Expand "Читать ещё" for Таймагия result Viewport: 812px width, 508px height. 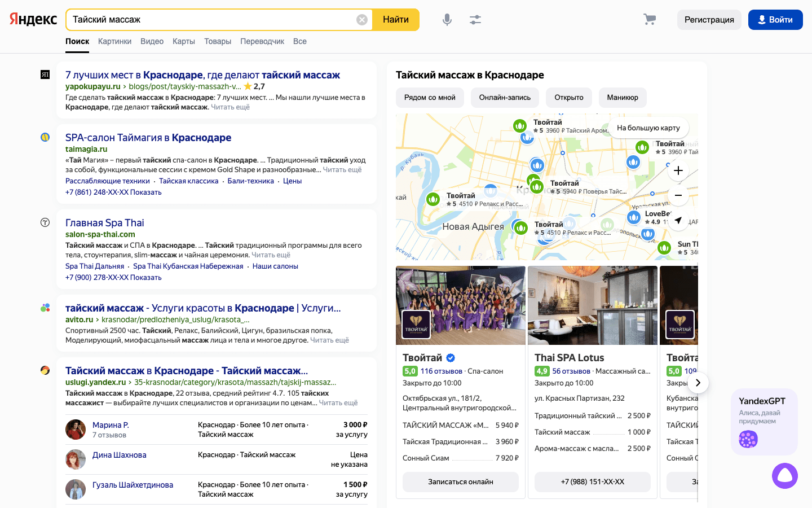pyautogui.click(x=342, y=170)
